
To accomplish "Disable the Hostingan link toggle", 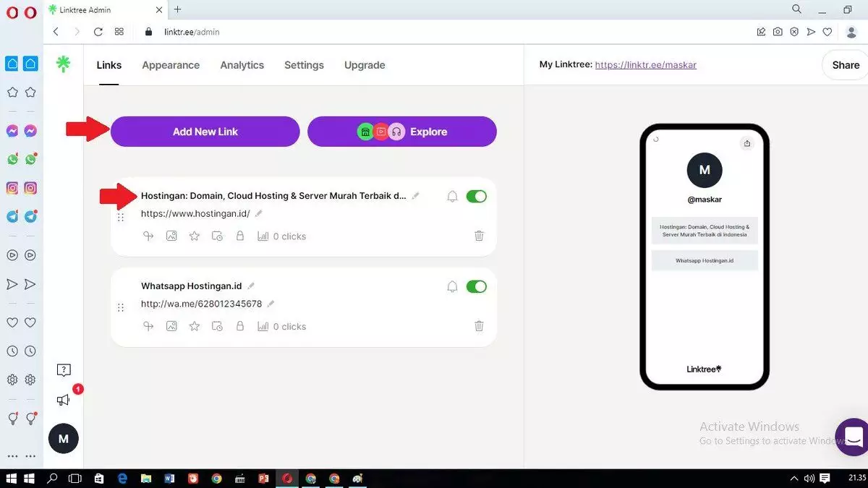I will (x=477, y=197).
